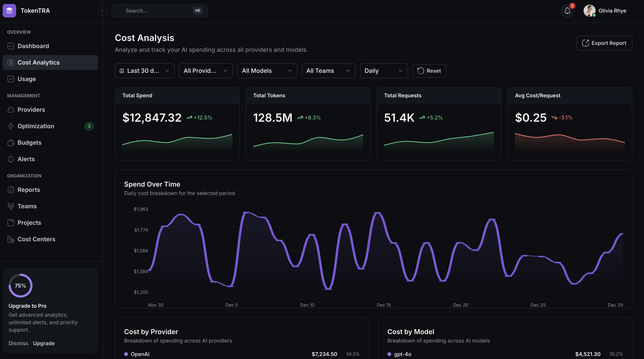This screenshot has height=359, width=644.
Task: Open the Dashboard from the sidebar
Action: [33, 46]
